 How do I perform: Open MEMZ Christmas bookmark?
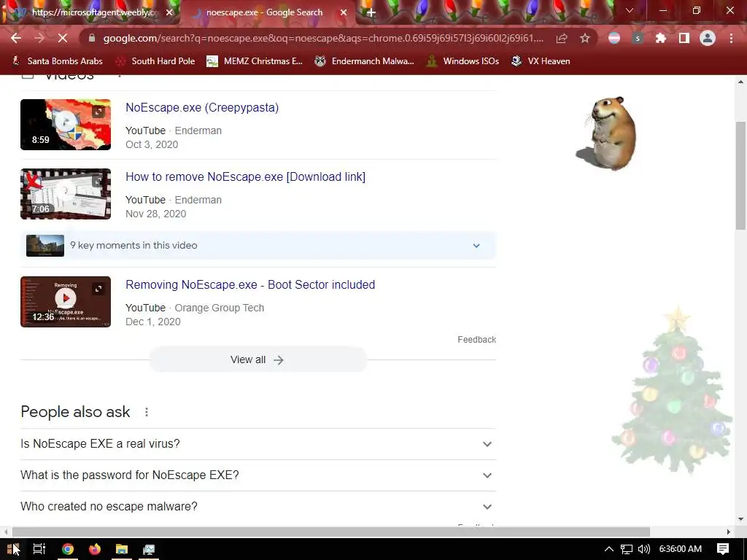[x=255, y=61]
